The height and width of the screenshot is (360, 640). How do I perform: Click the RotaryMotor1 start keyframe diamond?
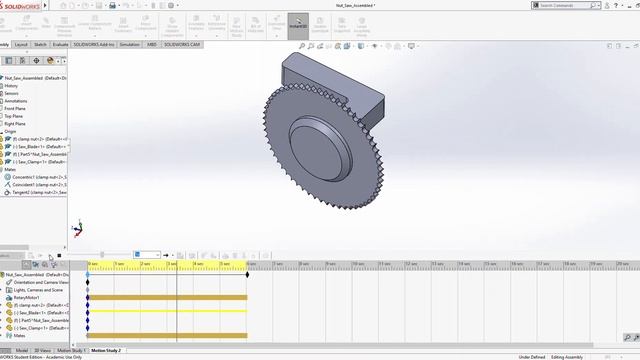(87, 298)
